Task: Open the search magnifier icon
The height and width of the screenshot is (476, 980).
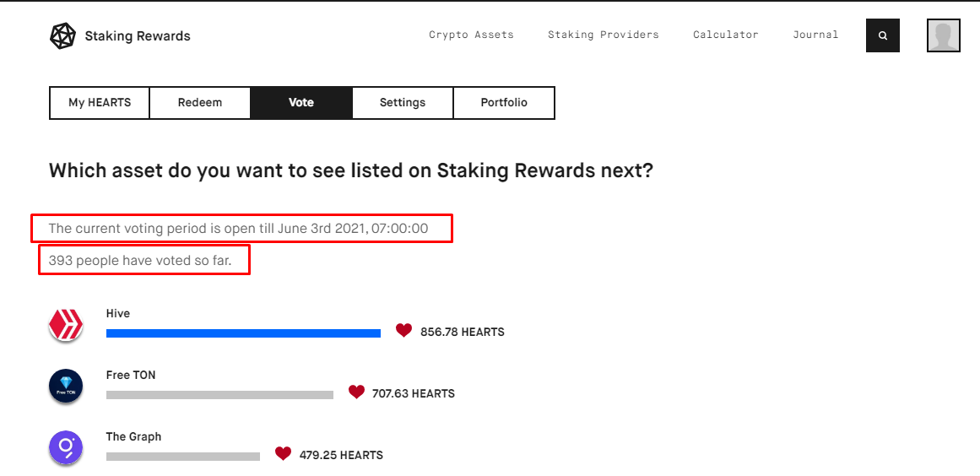Action: click(x=882, y=35)
